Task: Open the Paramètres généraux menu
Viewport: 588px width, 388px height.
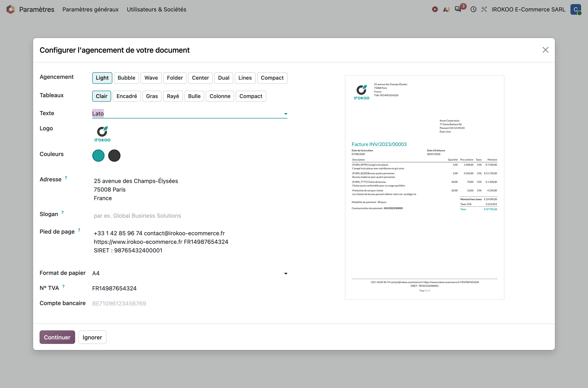Action: point(90,9)
